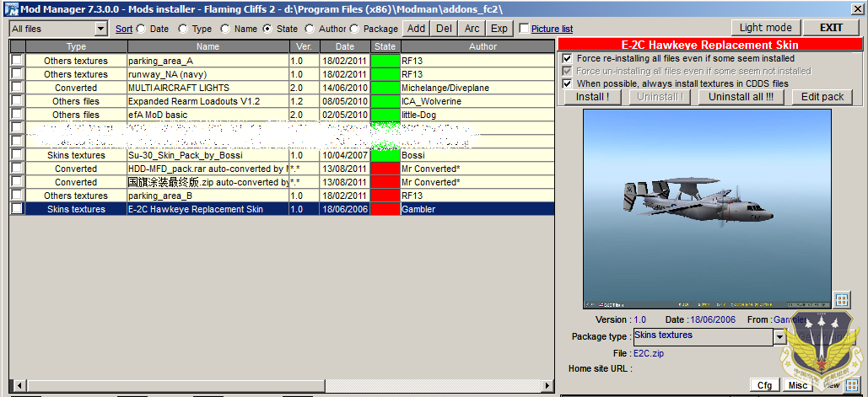Check the box for Su-30_Skin_Pack_by_Bossi row
This screenshot has height=397, width=868.
pyautogui.click(x=17, y=154)
